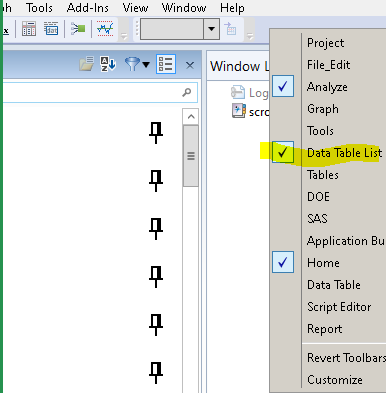Open the toolbar combo box dropdown arrow

point(211,29)
